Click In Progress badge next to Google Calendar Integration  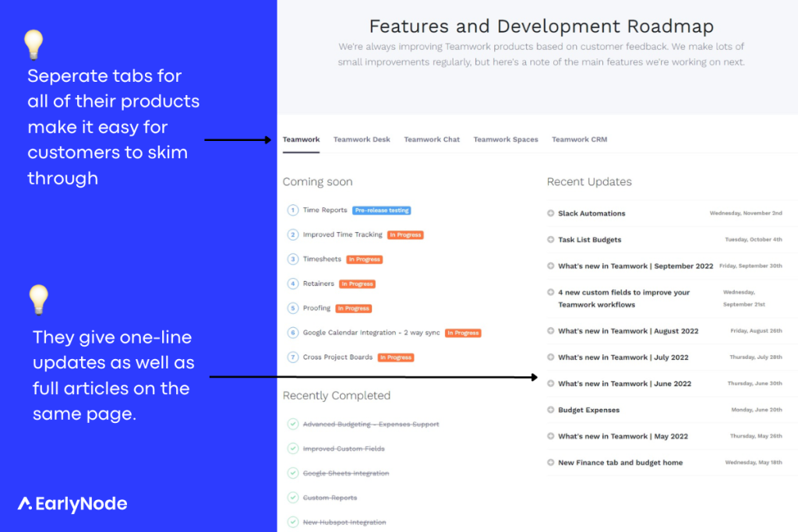tap(463, 333)
